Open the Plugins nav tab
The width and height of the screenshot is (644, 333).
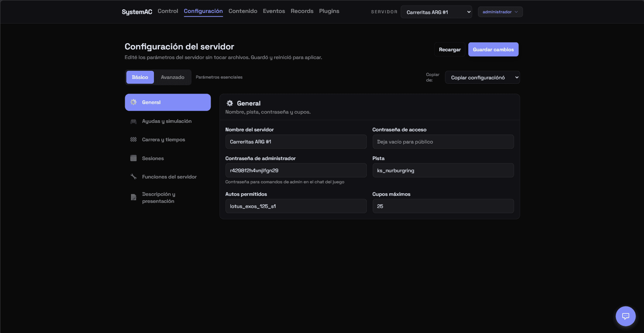(329, 11)
